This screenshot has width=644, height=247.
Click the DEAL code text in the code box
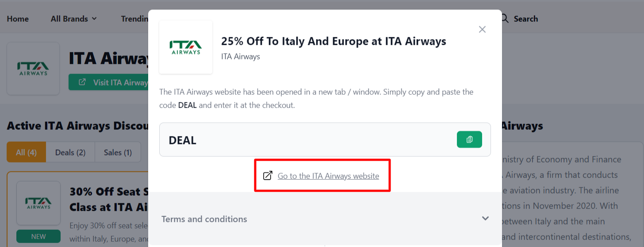(x=182, y=140)
